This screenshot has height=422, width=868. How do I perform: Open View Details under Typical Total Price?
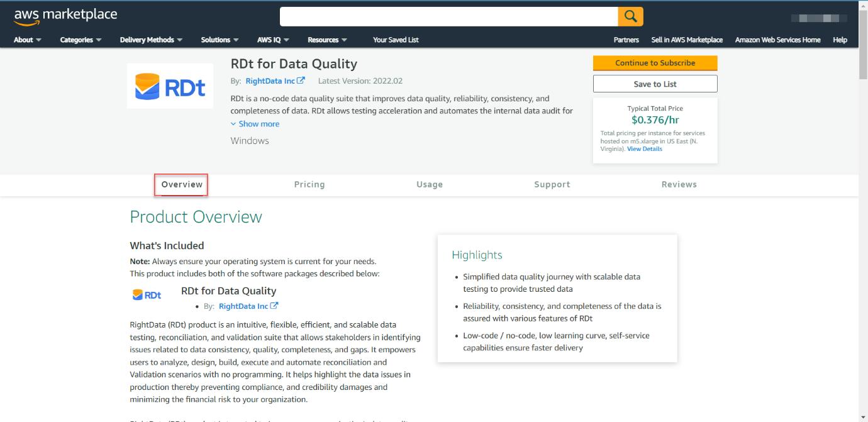[x=644, y=148]
